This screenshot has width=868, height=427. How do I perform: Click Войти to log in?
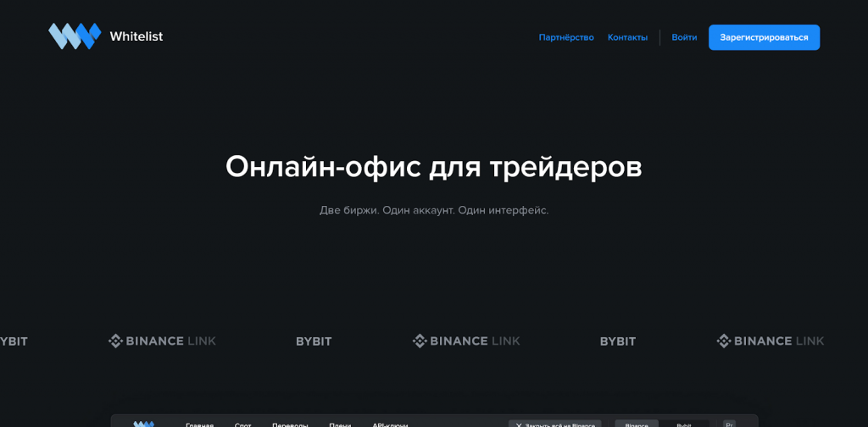pos(684,37)
